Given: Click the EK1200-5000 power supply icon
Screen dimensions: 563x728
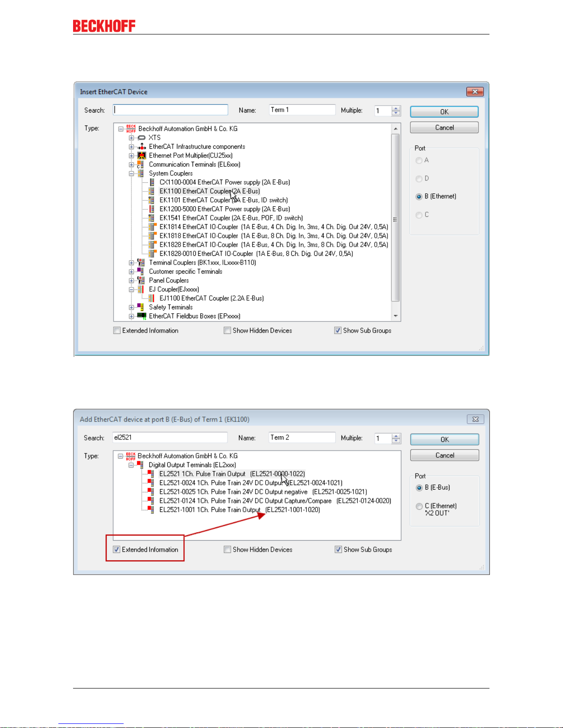Looking at the screenshot, I should 152,209.
